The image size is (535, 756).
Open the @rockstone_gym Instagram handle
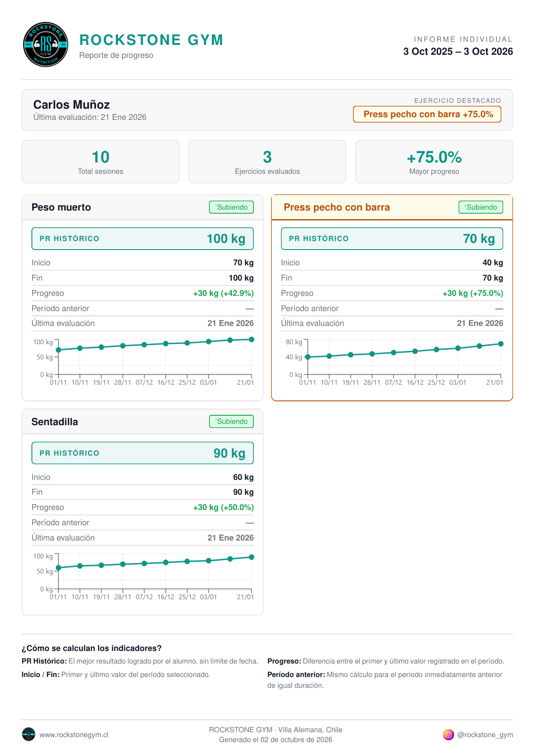pyautogui.click(x=485, y=735)
